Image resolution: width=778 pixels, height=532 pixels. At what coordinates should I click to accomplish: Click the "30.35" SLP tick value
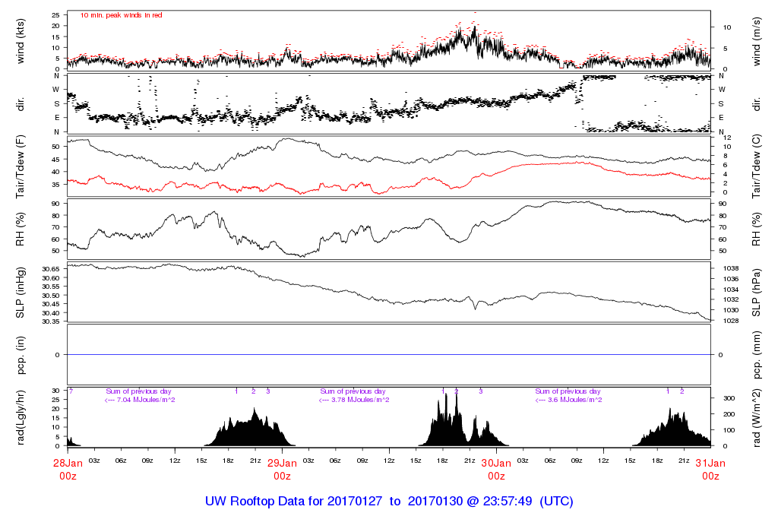[51, 321]
